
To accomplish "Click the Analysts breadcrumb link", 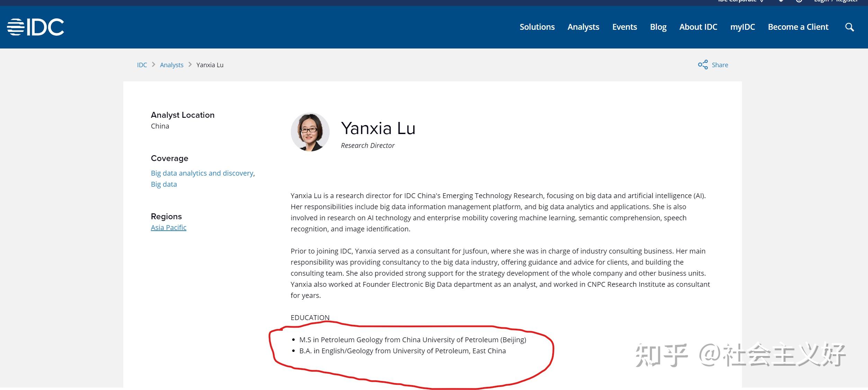I will 172,65.
